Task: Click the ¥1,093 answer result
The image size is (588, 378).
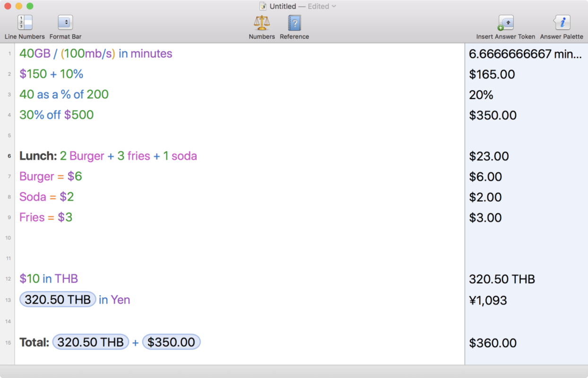Action: coord(488,300)
